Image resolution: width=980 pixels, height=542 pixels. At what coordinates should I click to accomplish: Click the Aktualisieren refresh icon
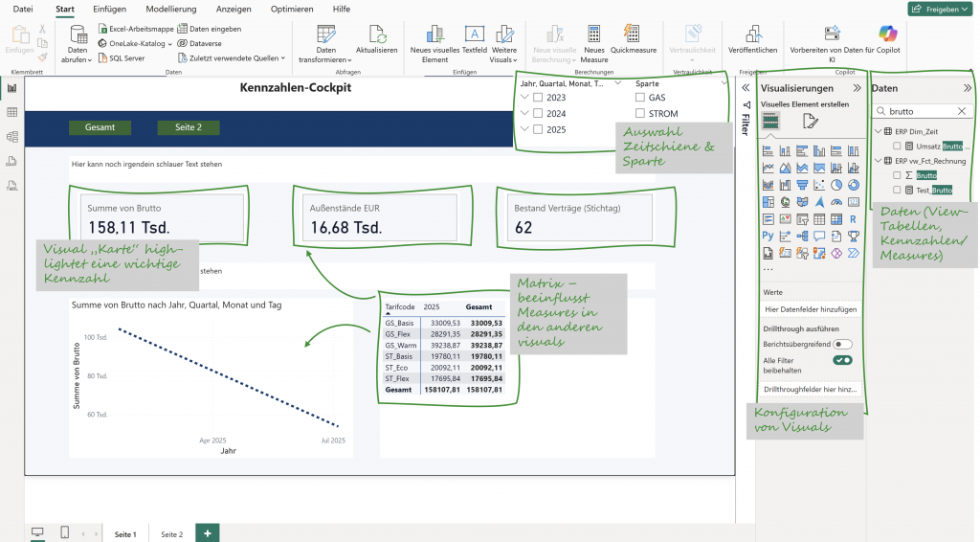[x=376, y=34]
